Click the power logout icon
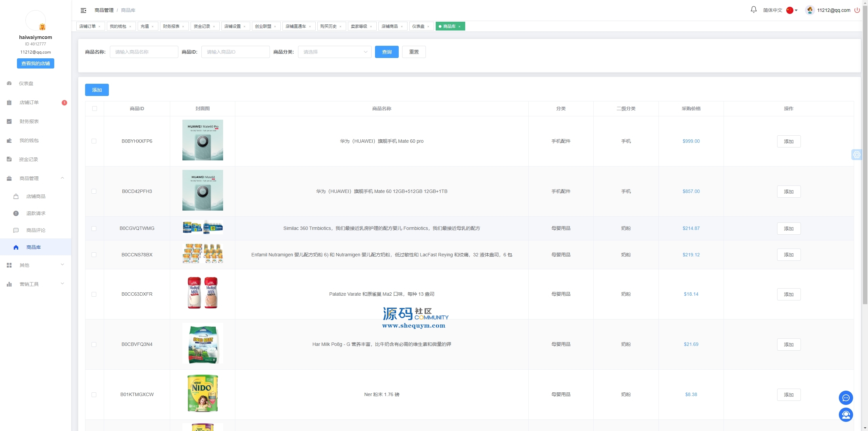Image resolution: width=868 pixels, height=431 pixels. click(857, 10)
